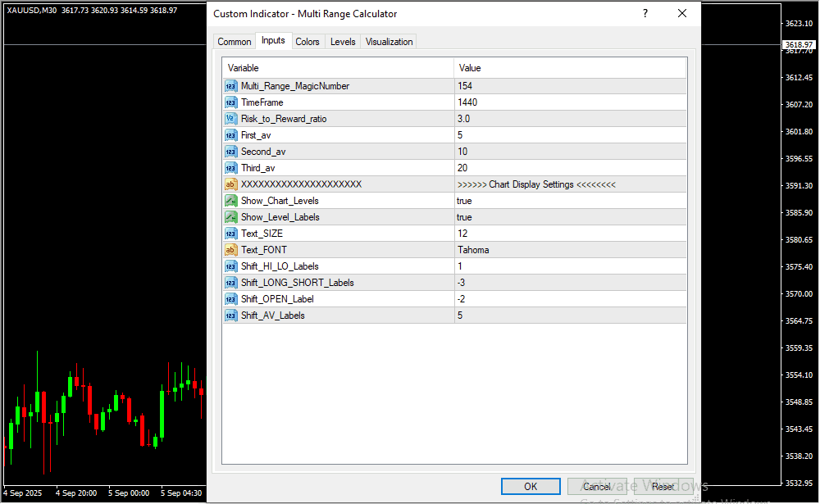
Task: Click the Reset button
Action: pos(663,486)
